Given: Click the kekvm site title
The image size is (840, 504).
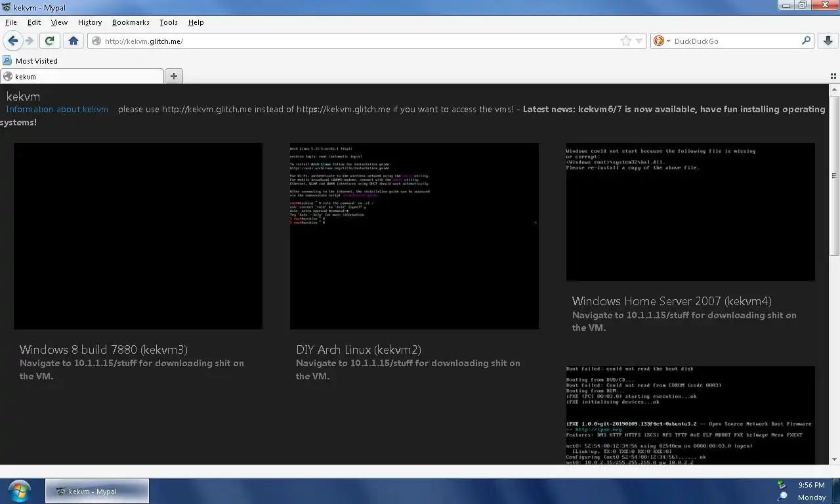Looking at the screenshot, I should click(23, 96).
